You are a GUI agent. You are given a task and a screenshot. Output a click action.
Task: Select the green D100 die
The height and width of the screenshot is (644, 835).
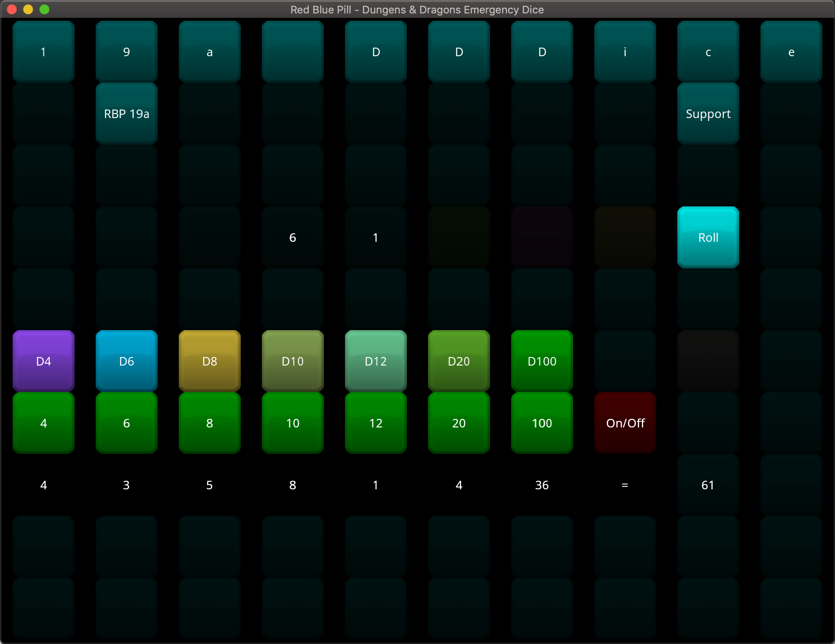click(542, 361)
